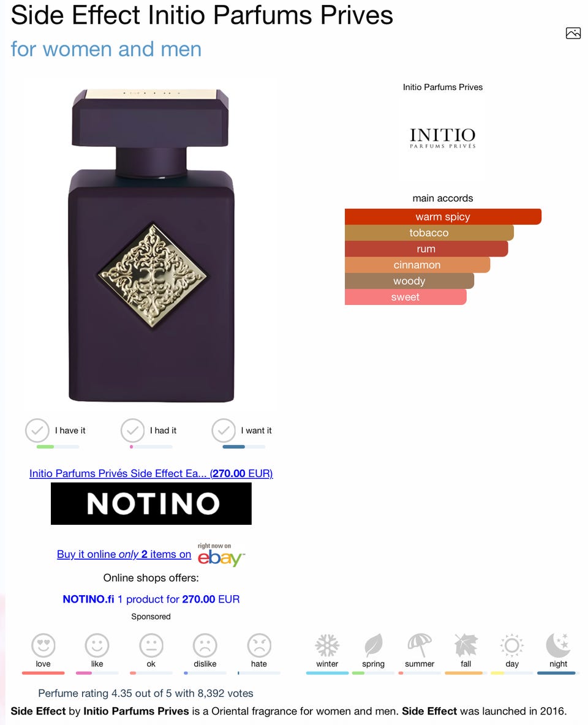
Task: Open the Notino Side Effect 270.00 EUR link
Action: coord(151,473)
